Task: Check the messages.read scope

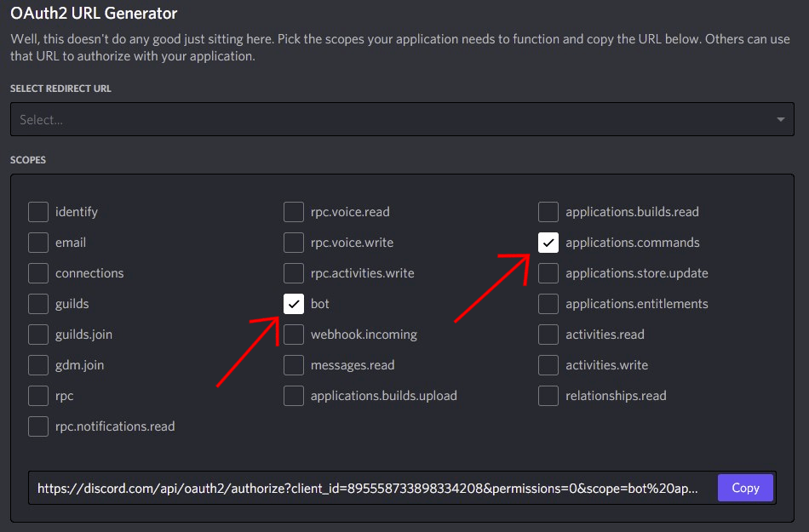Action: coord(294,365)
